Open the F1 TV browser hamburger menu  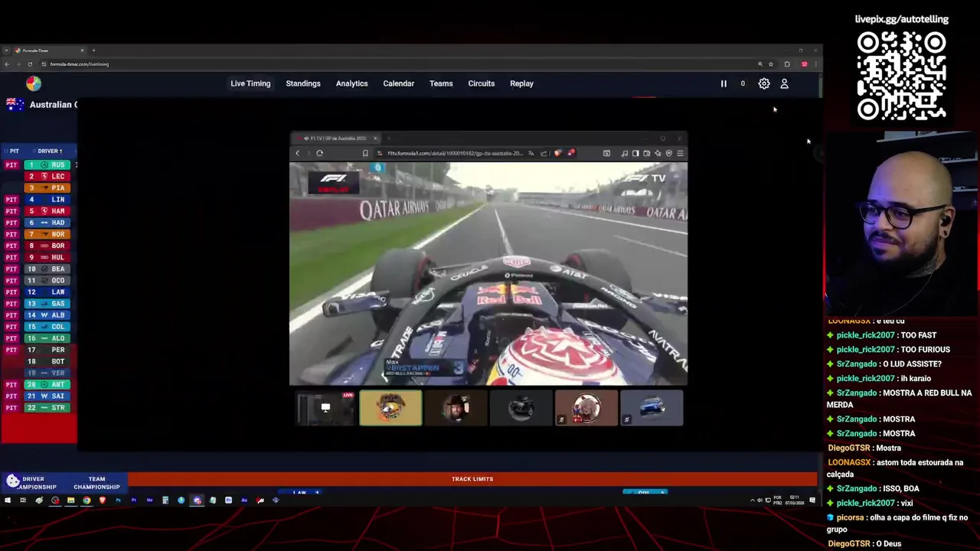click(680, 153)
